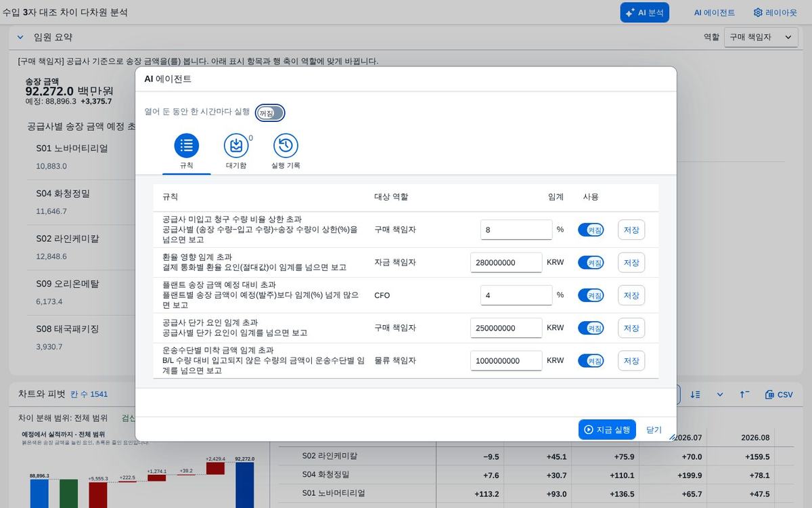Screen dimensions: 812x508
Task: Open the 역할 구매 책임자 dropdown
Action: (x=761, y=37)
